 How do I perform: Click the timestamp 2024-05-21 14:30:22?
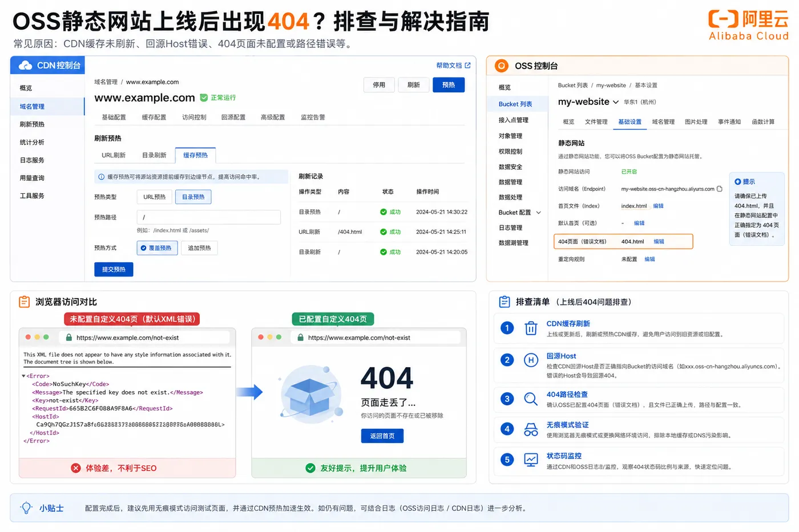442,212
